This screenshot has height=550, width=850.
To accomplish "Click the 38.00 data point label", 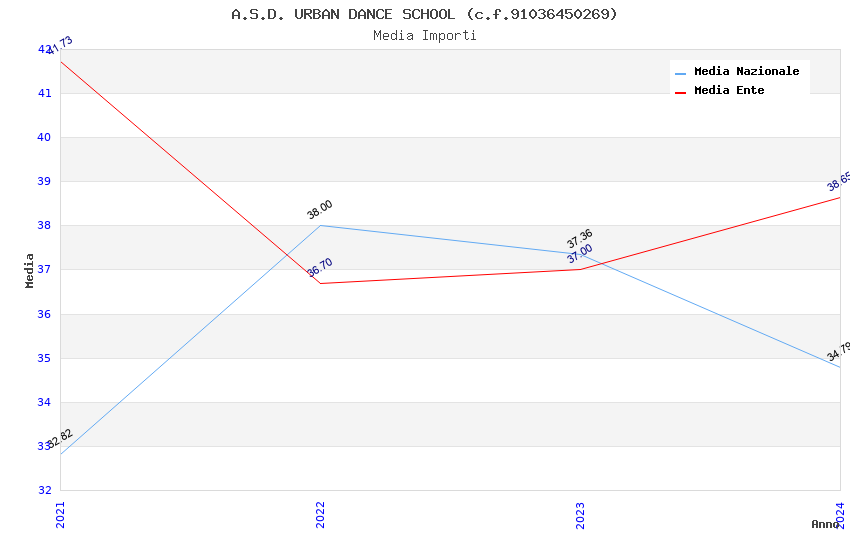I will (x=320, y=210).
